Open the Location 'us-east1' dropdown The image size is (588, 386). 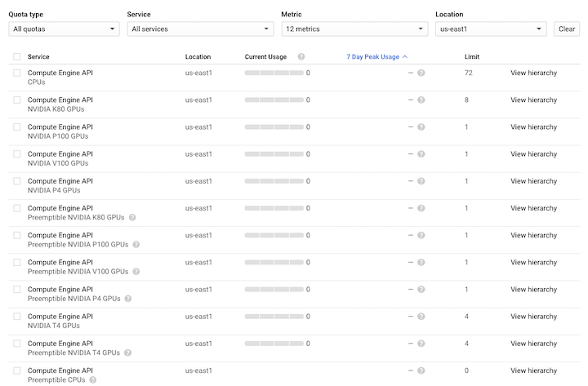tap(491, 29)
